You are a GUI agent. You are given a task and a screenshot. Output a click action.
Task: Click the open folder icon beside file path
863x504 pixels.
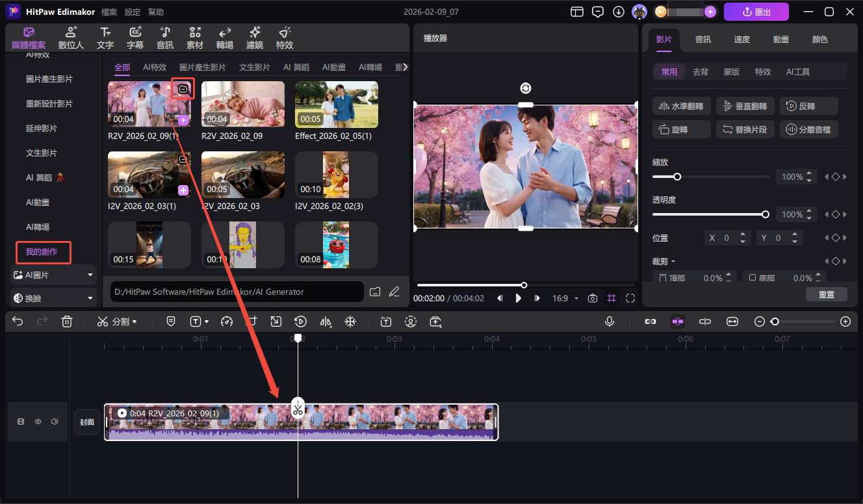click(x=375, y=292)
